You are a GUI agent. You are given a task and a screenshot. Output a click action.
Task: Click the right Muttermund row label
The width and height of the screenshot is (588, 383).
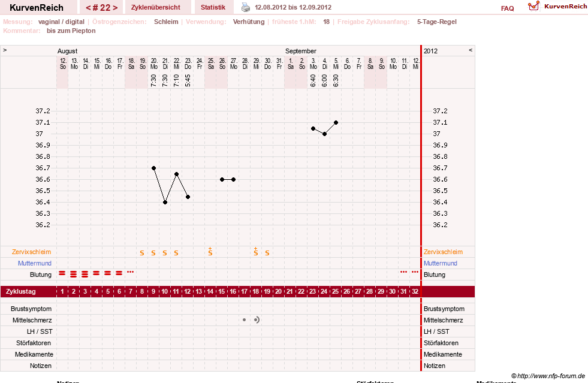tap(440, 263)
